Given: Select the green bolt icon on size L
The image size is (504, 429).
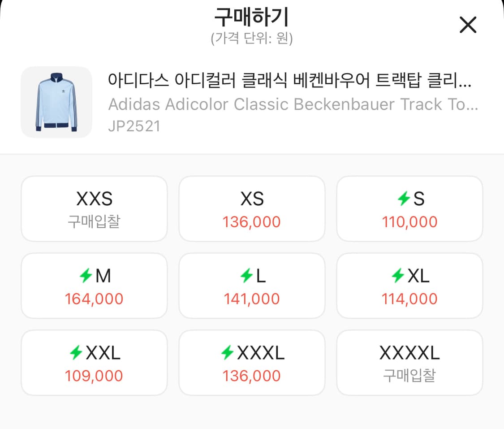Looking at the screenshot, I should coord(246,276).
